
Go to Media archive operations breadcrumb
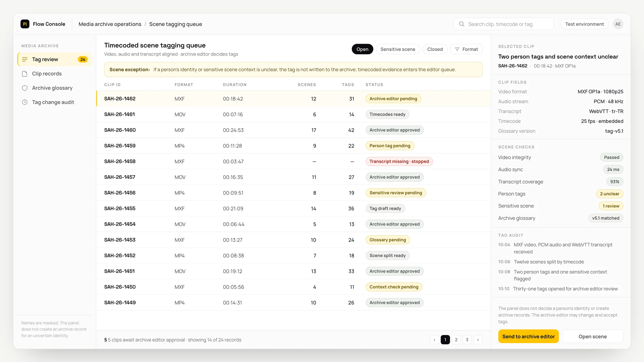click(x=110, y=24)
